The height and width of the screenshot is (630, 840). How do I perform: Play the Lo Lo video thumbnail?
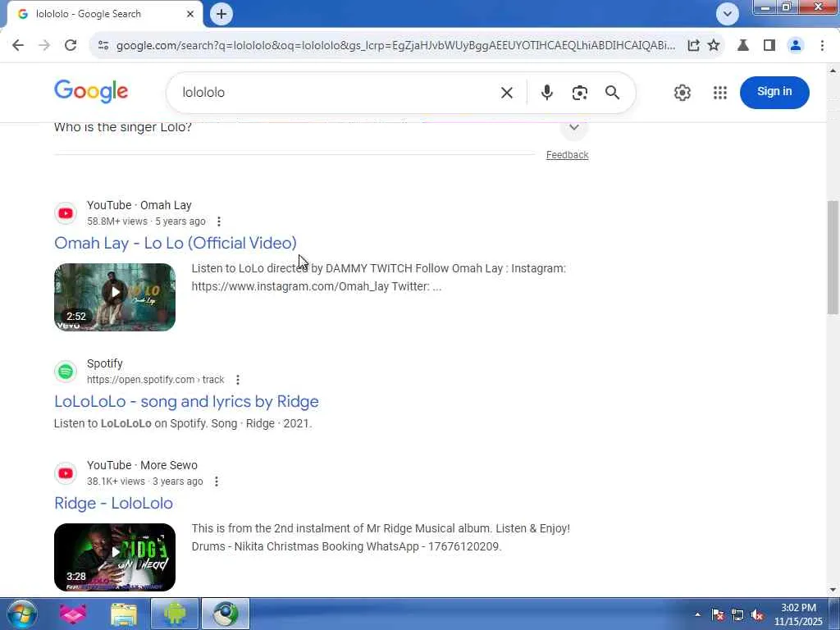pyautogui.click(x=115, y=297)
